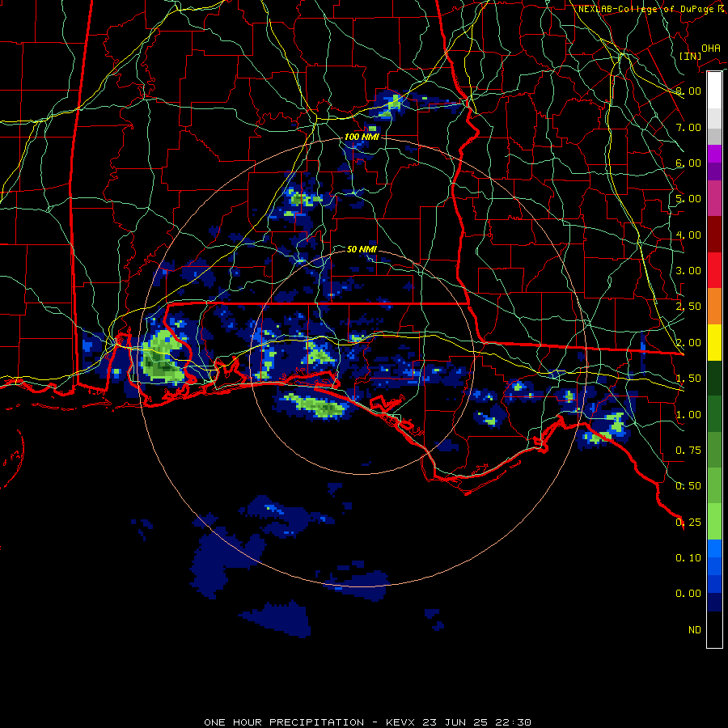Click the ND legend label
Viewport: 728px width, 728px height.
coord(695,630)
